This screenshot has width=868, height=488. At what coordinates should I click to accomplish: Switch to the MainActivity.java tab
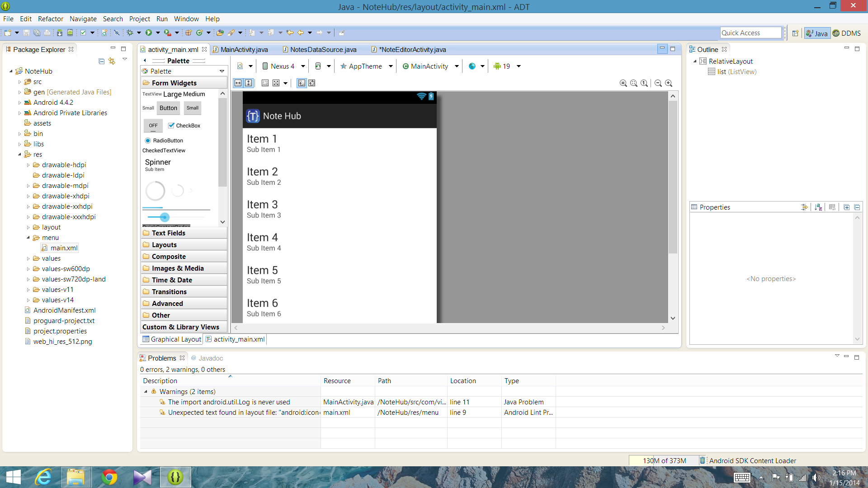pos(244,50)
